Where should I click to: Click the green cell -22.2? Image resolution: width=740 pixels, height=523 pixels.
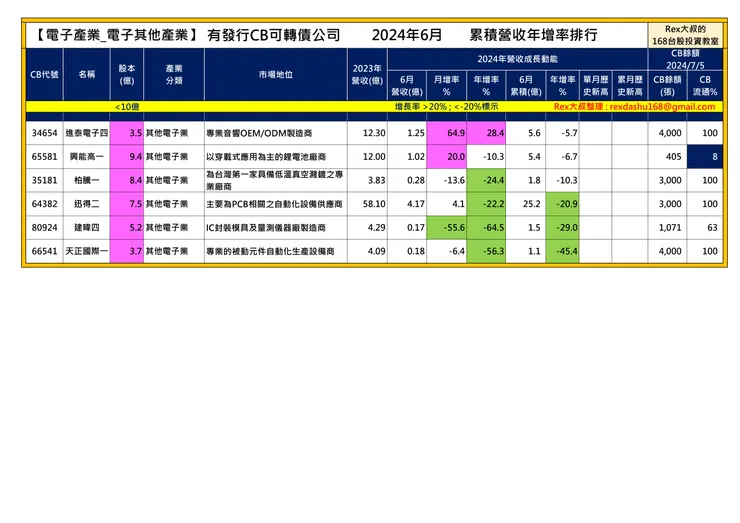coord(486,204)
